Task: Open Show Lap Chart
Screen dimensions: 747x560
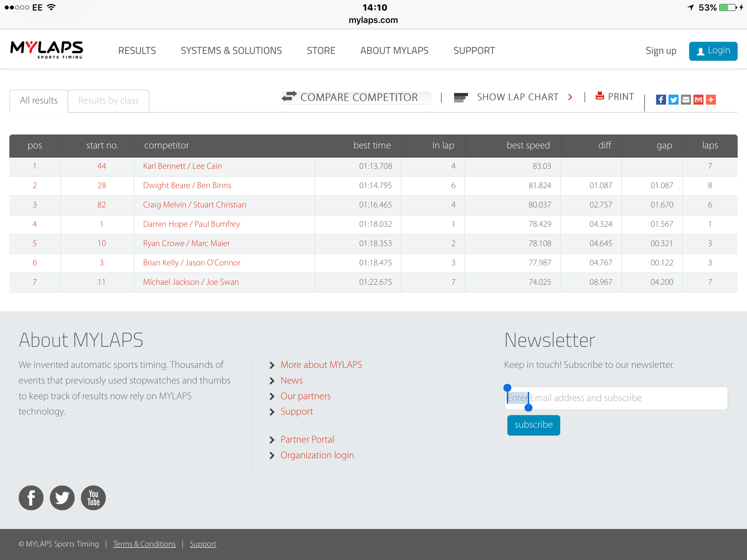Action: [518, 97]
